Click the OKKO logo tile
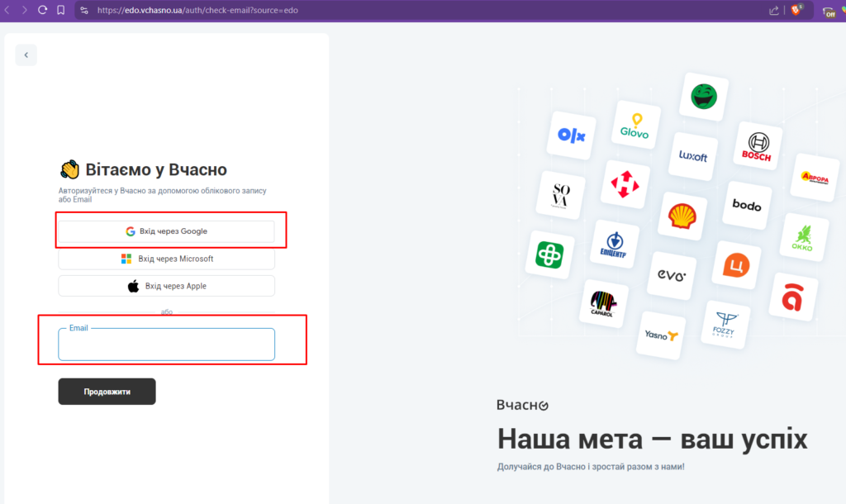This screenshot has width=846, height=504. 803,237
